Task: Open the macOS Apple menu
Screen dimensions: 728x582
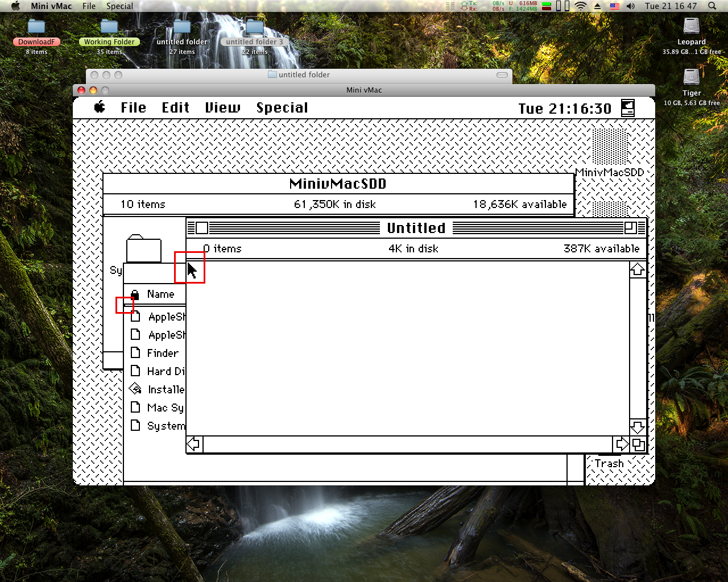Action: (15, 6)
